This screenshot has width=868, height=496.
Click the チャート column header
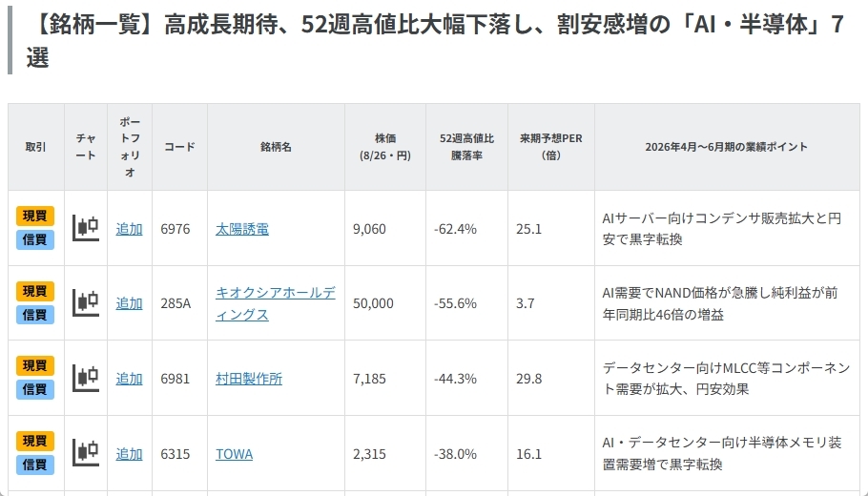tap(86, 147)
